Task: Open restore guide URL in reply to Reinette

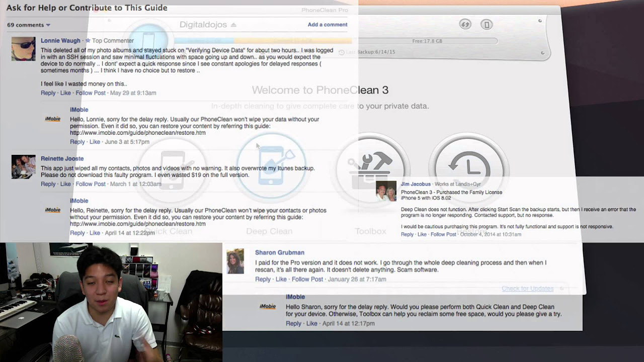Action: click(x=138, y=224)
